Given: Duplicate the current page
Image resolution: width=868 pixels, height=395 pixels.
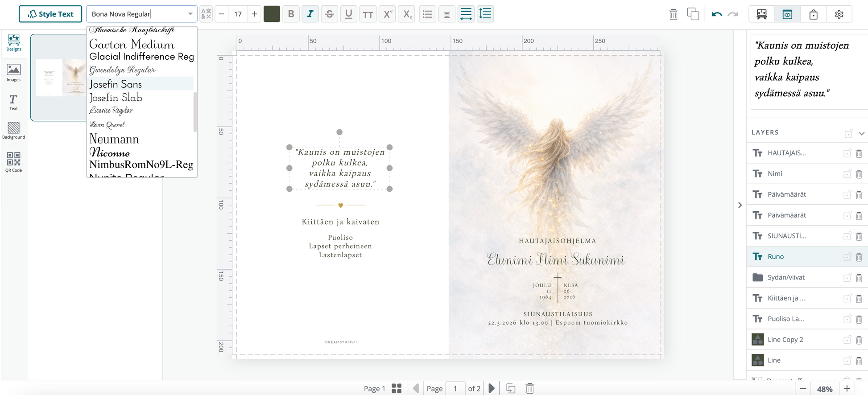Looking at the screenshot, I should click(x=511, y=388).
